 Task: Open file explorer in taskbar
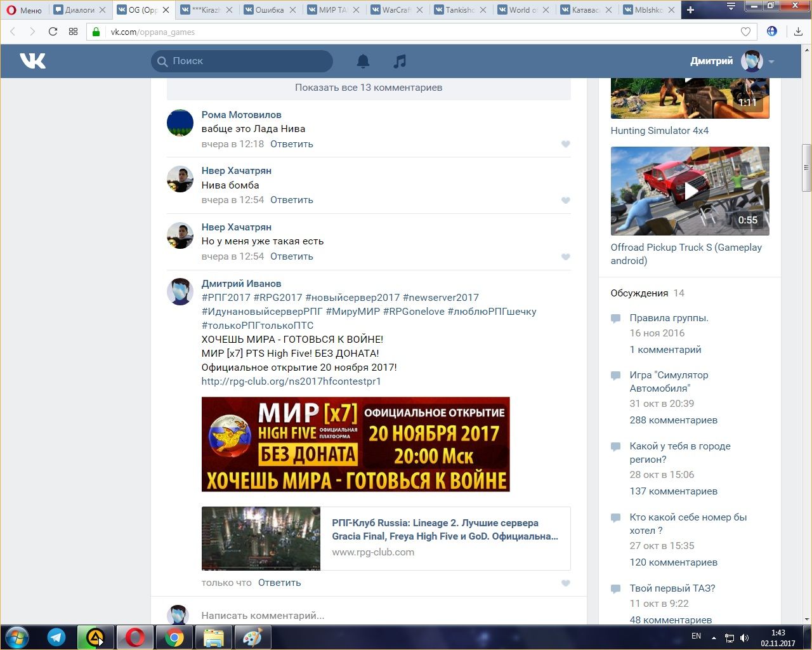[213, 637]
